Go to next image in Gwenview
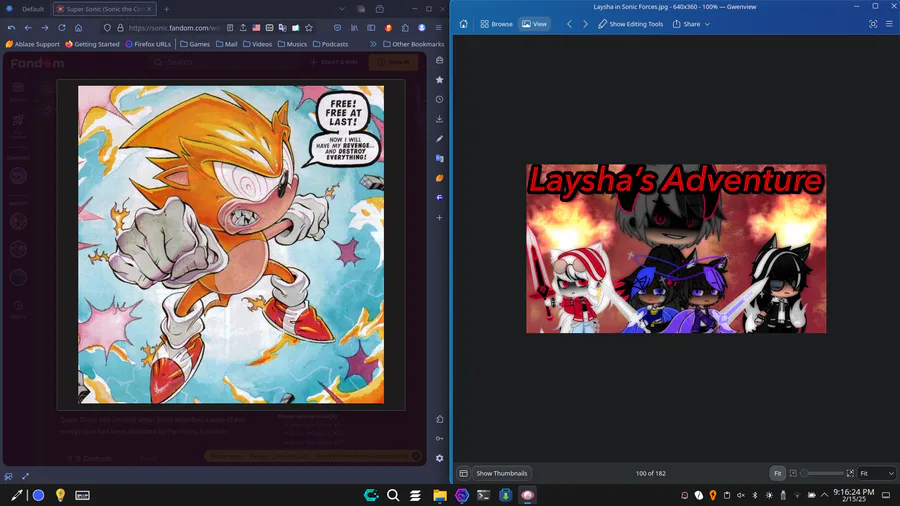 (x=585, y=24)
